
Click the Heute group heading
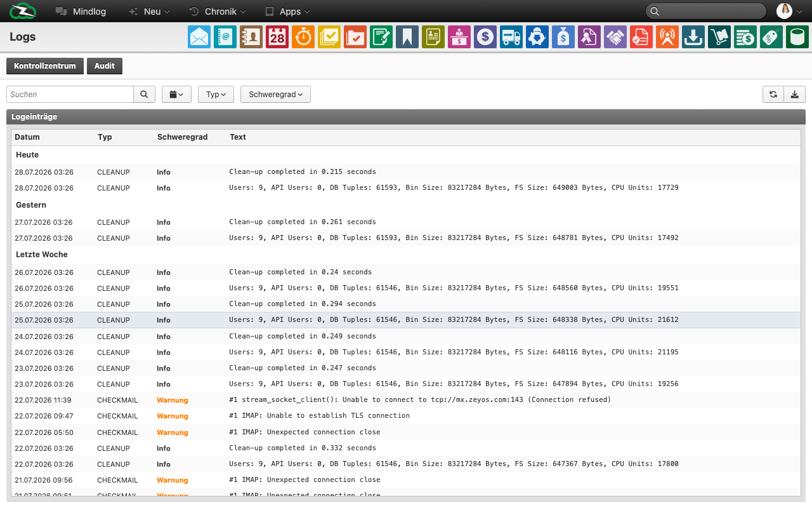(27, 155)
